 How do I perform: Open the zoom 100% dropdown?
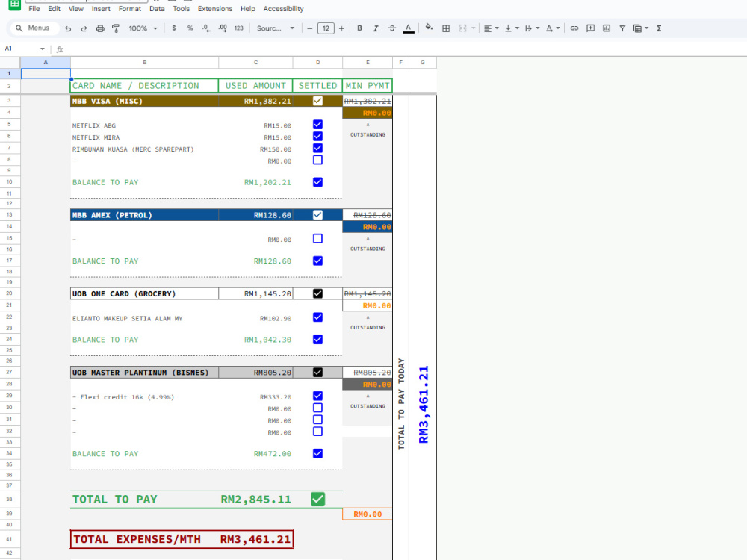pos(143,28)
